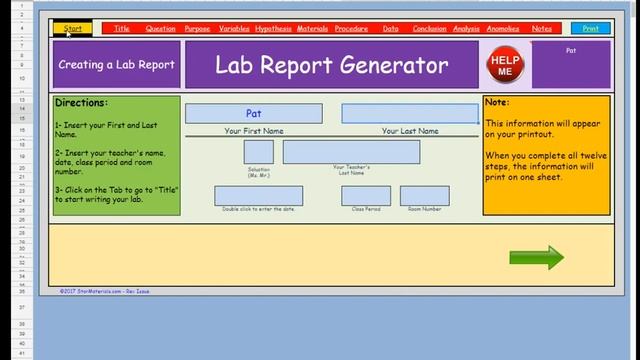Open the Materials tab
This screenshot has height=360, width=640.
tap(312, 29)
